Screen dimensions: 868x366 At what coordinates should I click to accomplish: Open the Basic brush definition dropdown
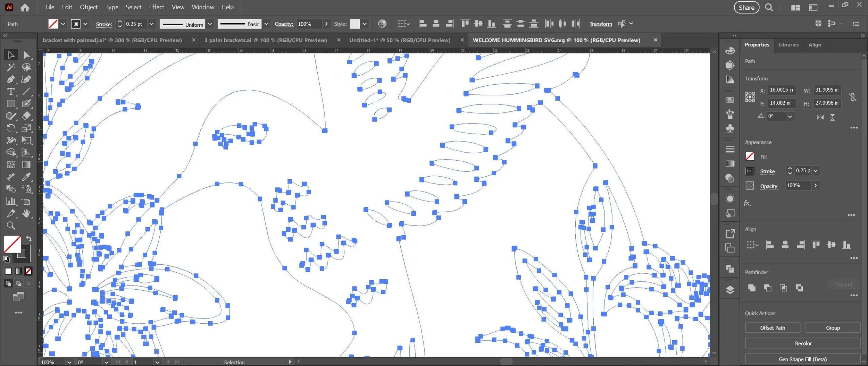point(266,24)
